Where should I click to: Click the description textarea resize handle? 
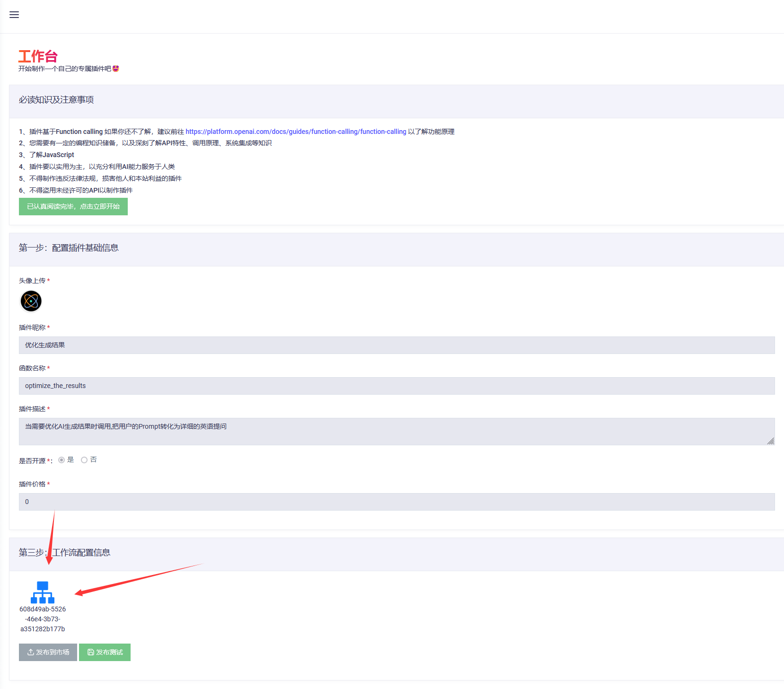(771, 441)
